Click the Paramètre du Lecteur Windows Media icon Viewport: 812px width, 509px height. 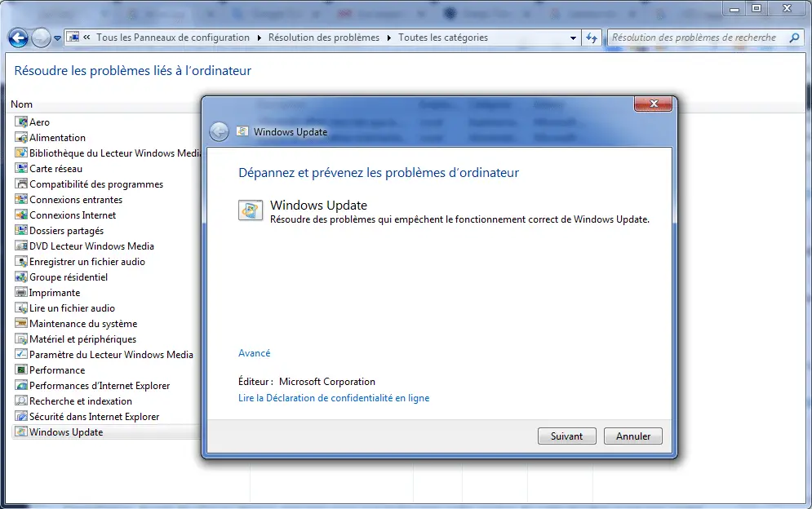[21, 355]
